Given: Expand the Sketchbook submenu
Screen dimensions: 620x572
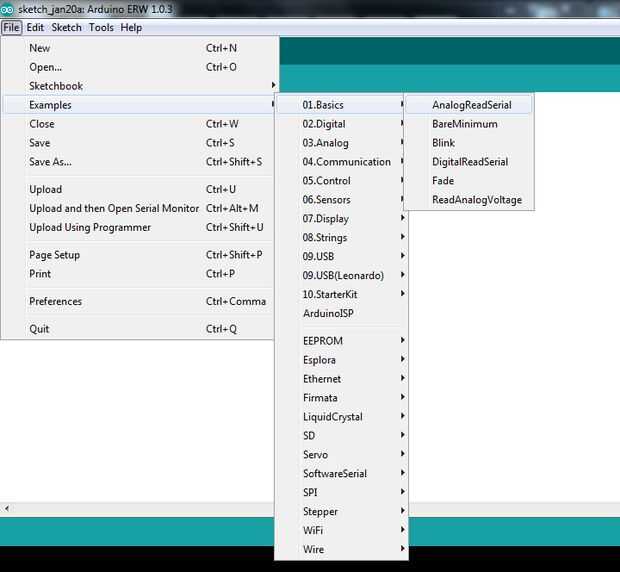Looking at the screenshot, I should pyautogui.click(x=139, y=86).
